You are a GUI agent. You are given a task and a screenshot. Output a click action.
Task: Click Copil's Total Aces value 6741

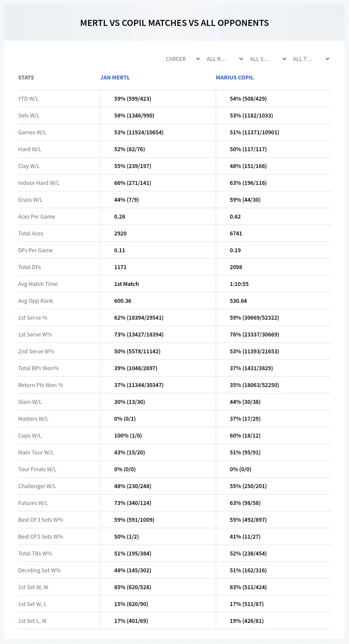click(x=236, y=233)
